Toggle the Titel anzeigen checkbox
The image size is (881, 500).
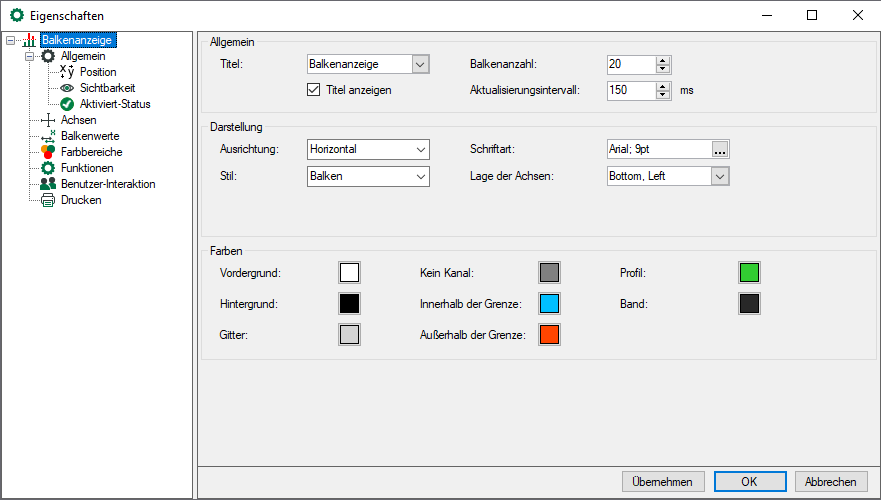(x=313, y=90)
